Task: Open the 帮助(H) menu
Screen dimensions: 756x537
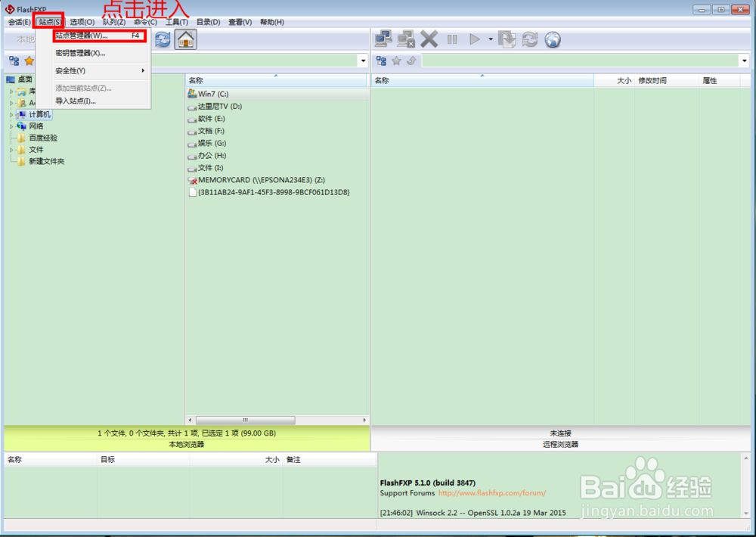Action: pos(272,22)
